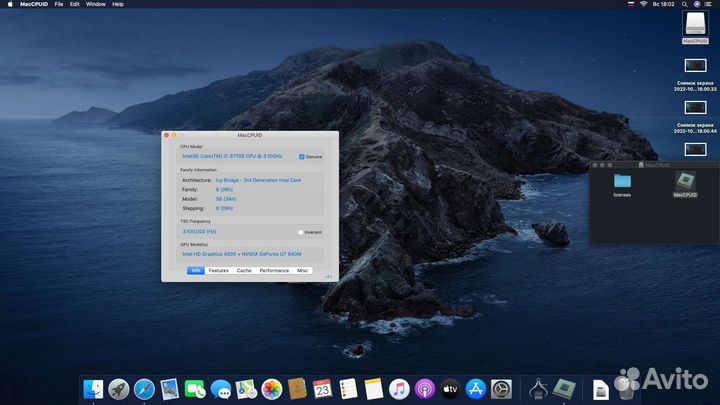Click Family value 6 (06h)
This screenshot has width=720, height=405.
click(x=224, y=190)
